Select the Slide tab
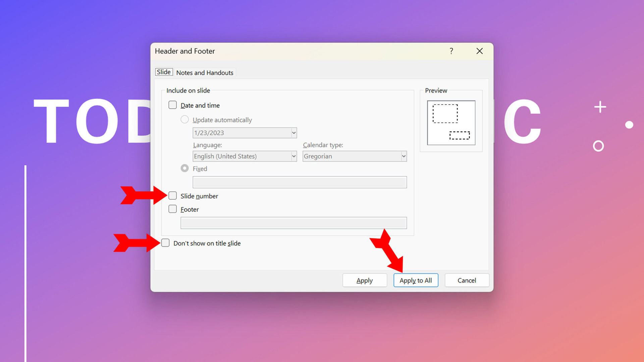Viewport: 644px width, 362px height. tap(164, 72)
